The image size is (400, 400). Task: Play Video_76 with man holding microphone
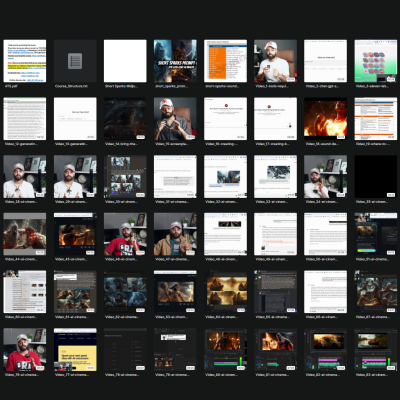[x=25, y=349]
